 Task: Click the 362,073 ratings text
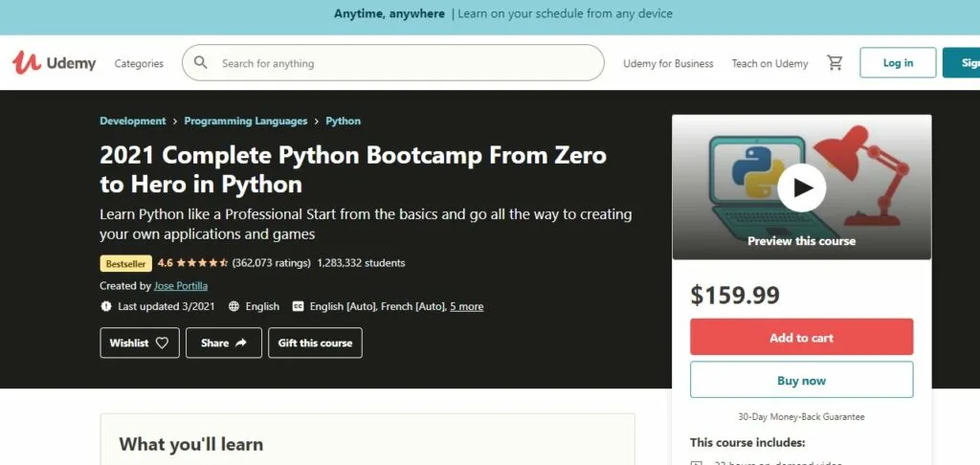click(x=271, y=263)
